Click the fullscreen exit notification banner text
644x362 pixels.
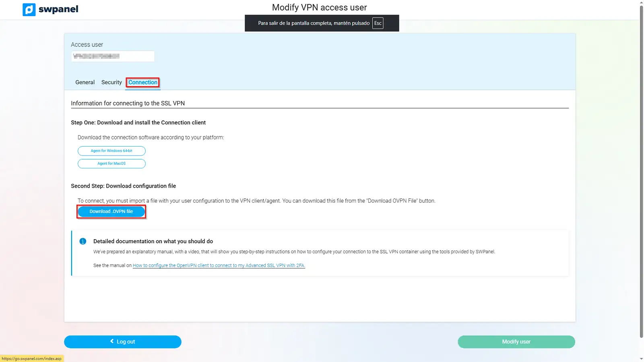[314, 23]
